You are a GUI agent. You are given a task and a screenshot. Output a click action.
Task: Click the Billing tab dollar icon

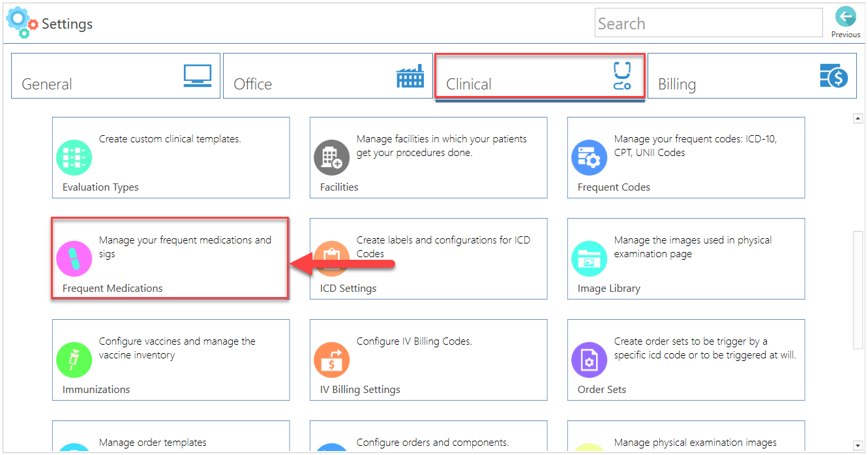point(833,76)
